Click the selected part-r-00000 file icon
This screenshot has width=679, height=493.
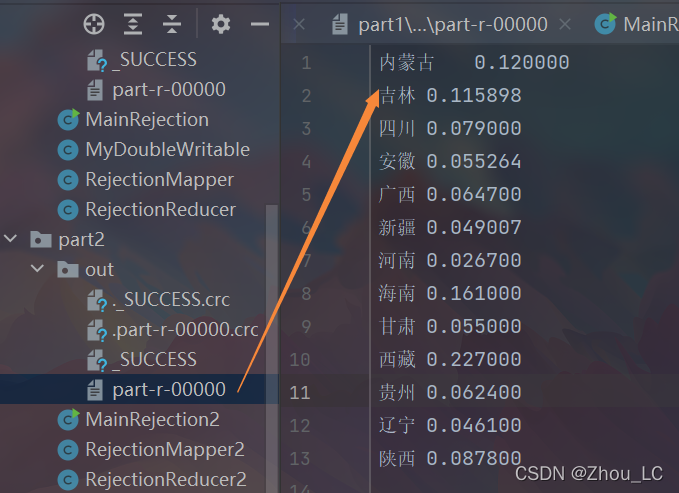(x=95, y=390)
